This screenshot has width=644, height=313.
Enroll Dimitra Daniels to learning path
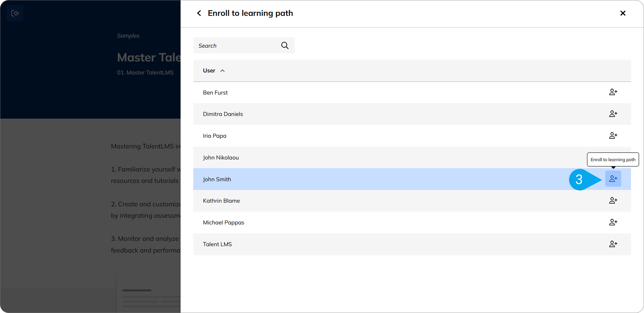pyautogui.click(x=613, y=114)
